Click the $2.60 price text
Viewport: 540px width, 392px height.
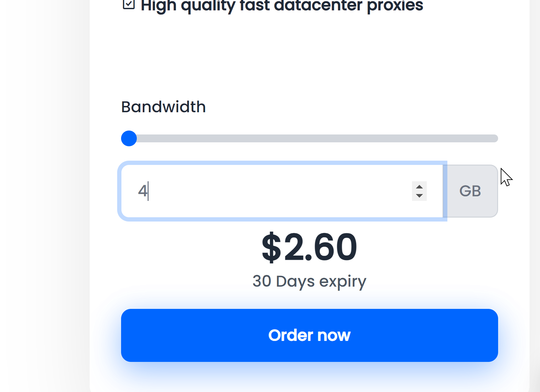coord(309,247)
